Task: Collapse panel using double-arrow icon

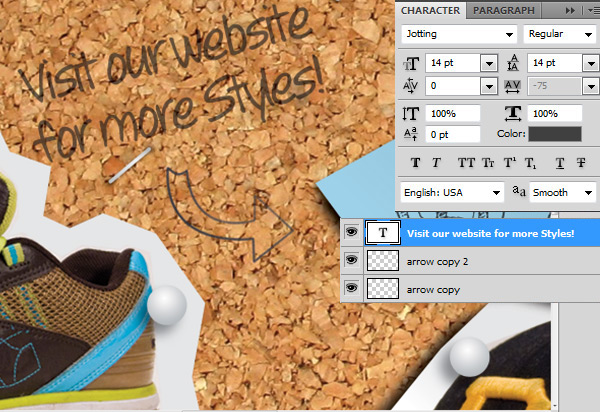Action: (x=570, y=11)
